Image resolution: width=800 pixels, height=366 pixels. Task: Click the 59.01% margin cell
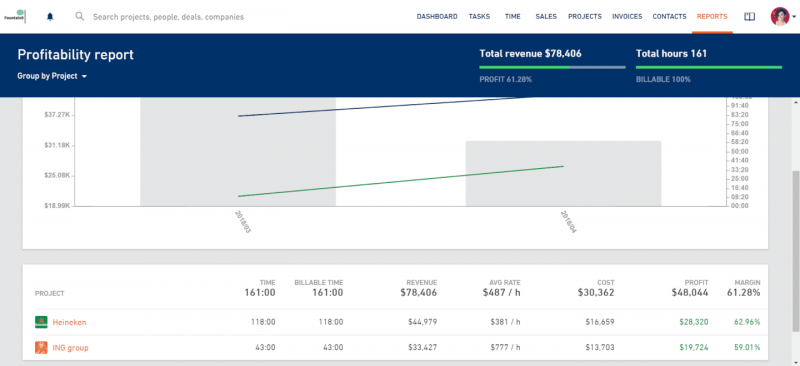tap(747, 348)
